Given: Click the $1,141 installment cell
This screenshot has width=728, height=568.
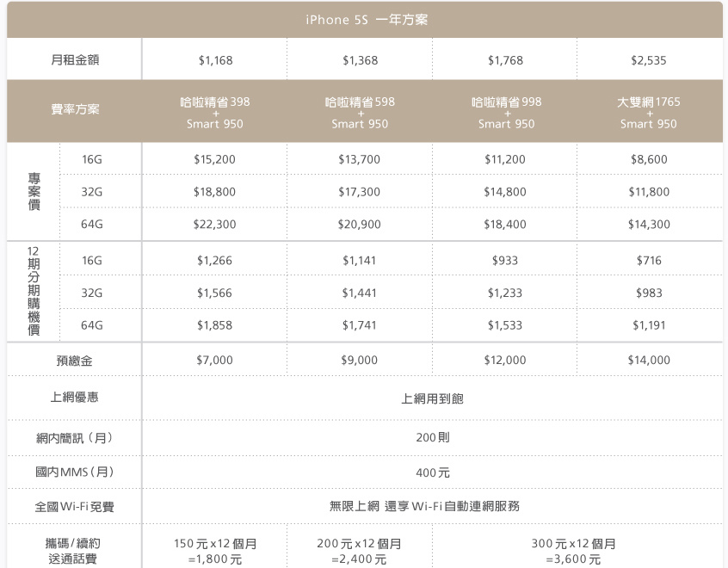Looking at the screenshot, I should point(360,261).
